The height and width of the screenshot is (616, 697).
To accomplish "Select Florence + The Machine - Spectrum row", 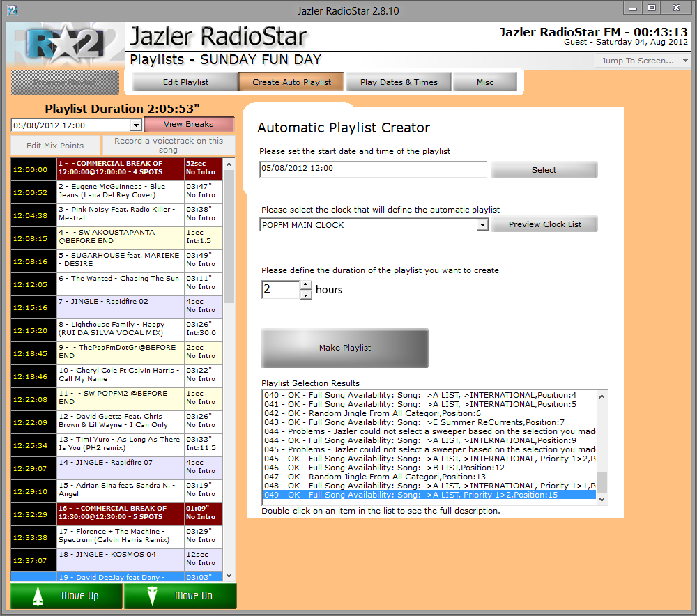I will click(116, 537).
